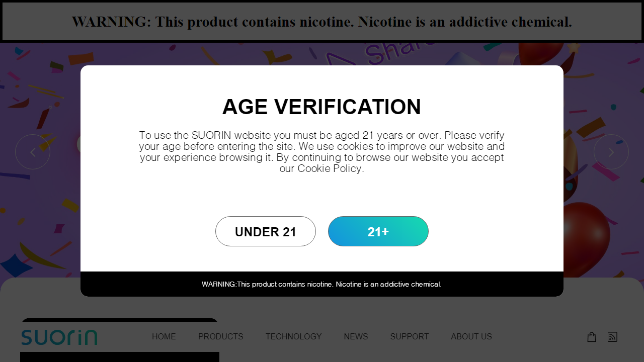Click the next slide arrow on banner
The width and height of the screenshot is (644, 362).
point(611,152)
